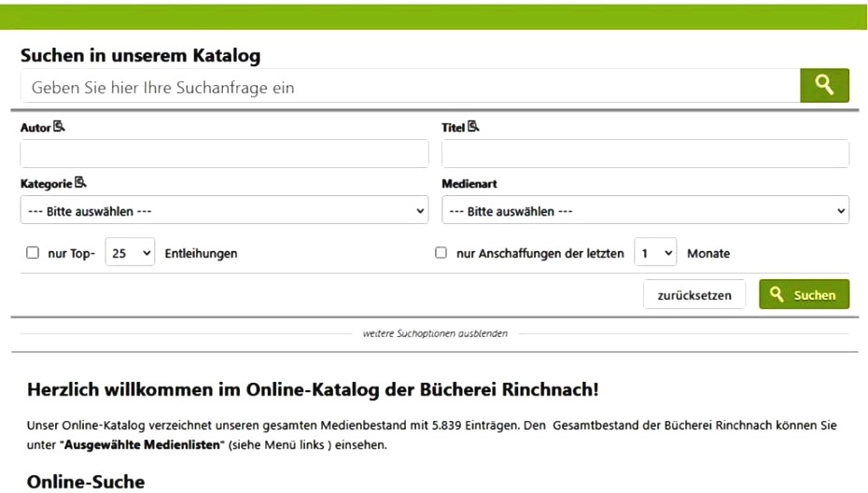Click into the Titel text field

[x=645, y=154]
